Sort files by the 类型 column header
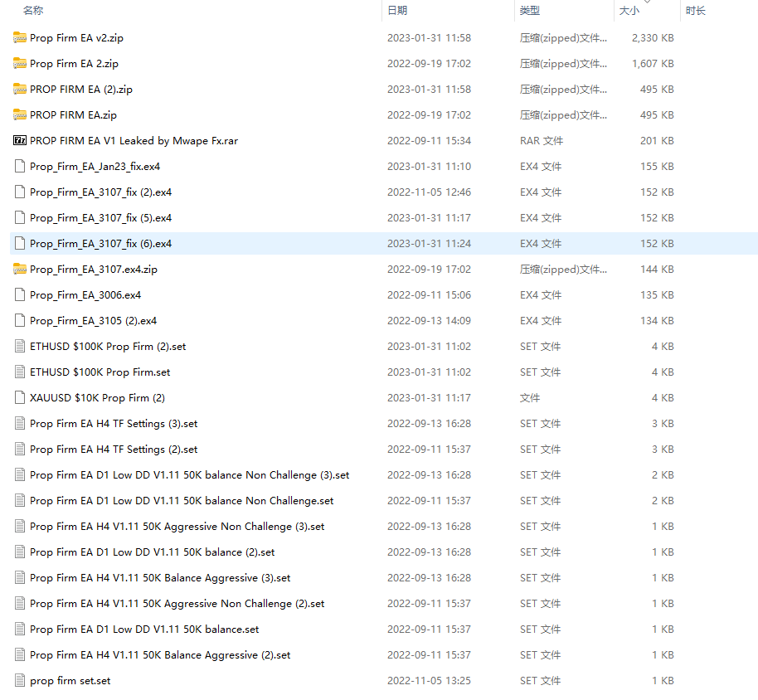758x700 pixels. tap(530, 10)
